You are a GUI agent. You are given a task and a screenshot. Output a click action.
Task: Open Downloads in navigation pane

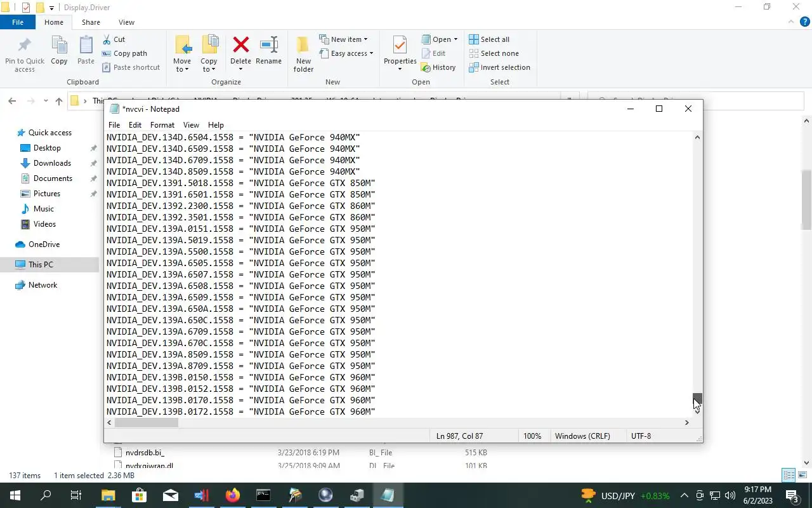coord(52,163)
